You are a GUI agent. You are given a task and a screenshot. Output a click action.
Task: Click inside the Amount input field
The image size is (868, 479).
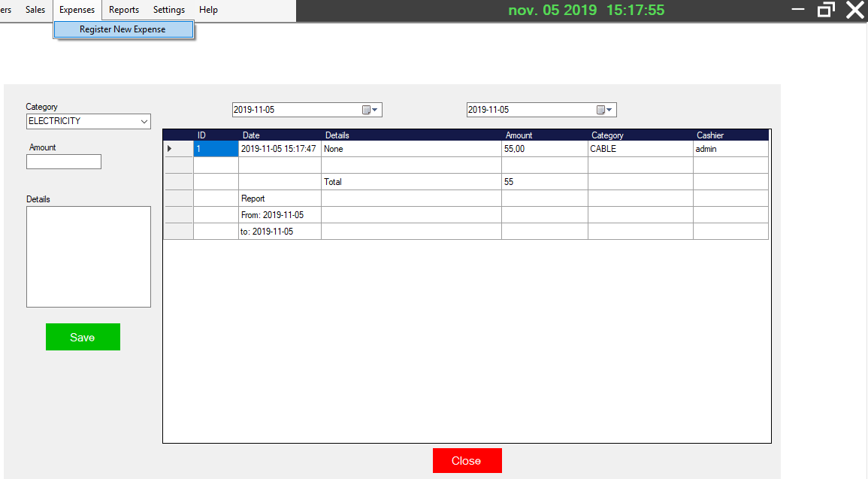point(63,161)
